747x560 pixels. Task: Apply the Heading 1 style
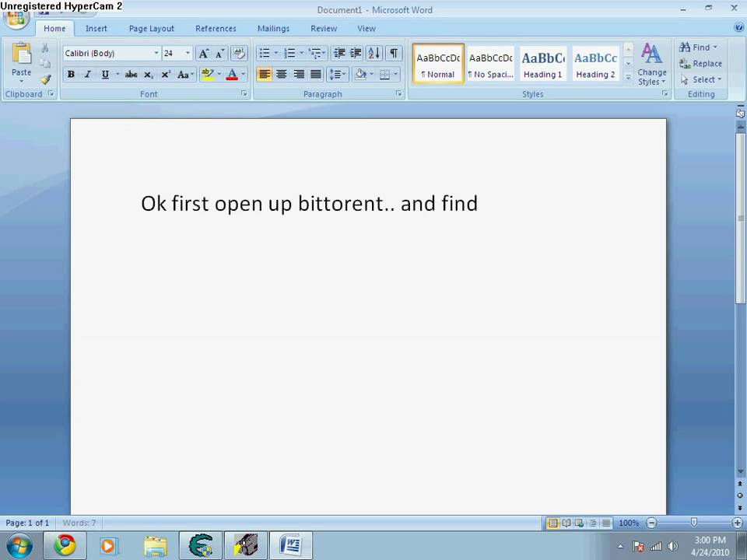pyautogui.click(x=543, y=64)
